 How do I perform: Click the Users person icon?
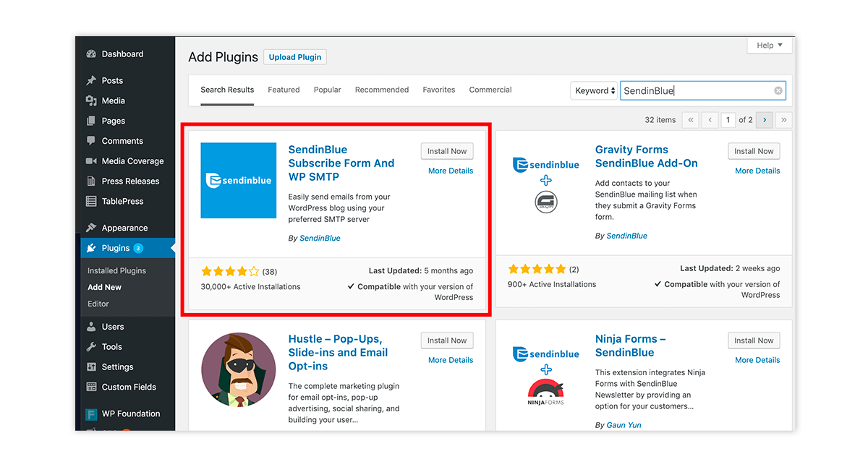(91, 327)
